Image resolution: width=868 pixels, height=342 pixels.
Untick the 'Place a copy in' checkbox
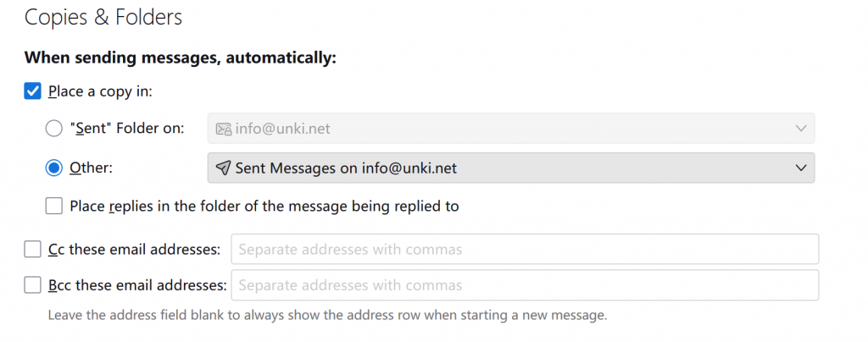[x=33, y=91]
